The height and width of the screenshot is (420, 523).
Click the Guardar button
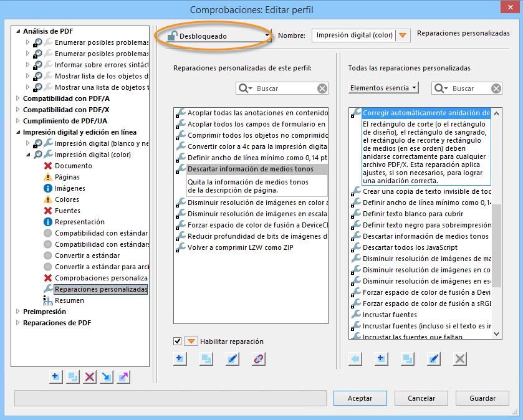[x=482, y=398]
